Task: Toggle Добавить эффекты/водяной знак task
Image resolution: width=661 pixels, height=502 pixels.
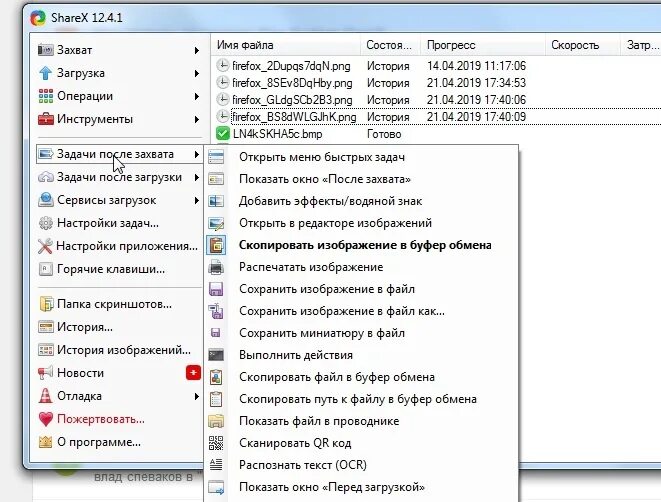Action: (x=363, y=201)
